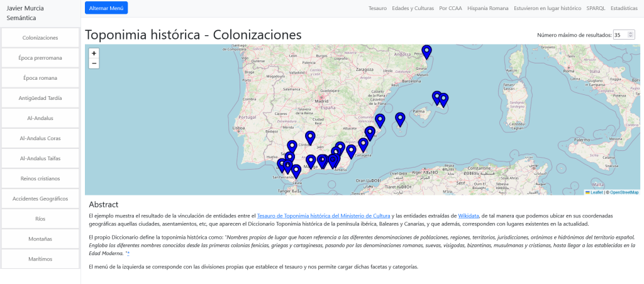The height and width of the screenshot is (284, 644).
Task: Expand the Por CCAA navigation item
Action: [x=452, y=9]
